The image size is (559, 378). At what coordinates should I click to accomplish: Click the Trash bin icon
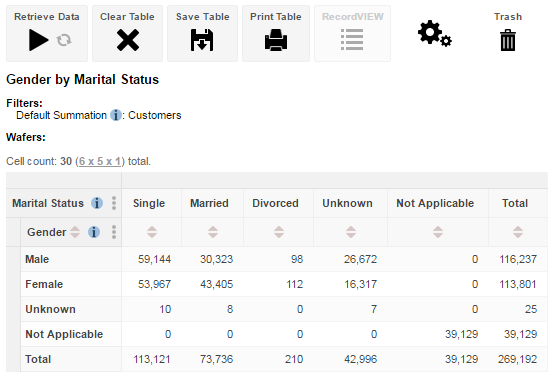pos(508,40)
